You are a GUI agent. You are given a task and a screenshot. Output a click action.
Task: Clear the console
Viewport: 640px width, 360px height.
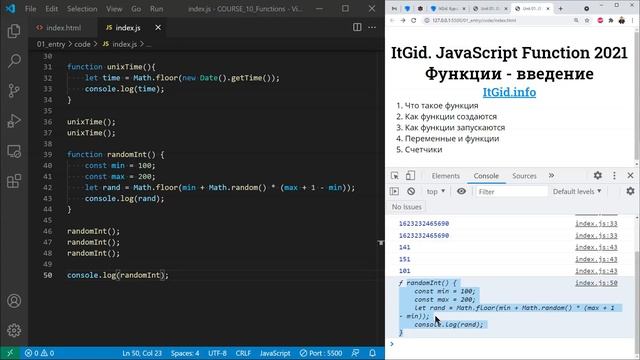pos(411,191)
